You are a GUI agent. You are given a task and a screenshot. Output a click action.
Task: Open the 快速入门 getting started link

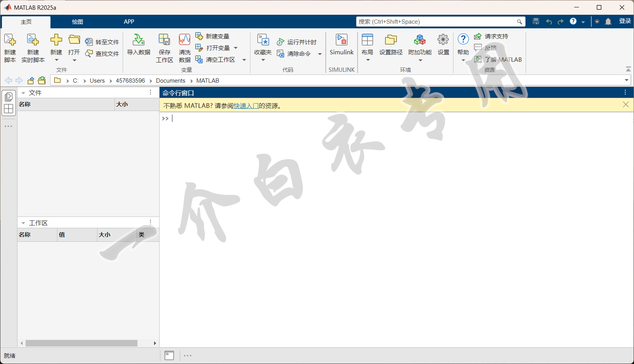[246, 106]
